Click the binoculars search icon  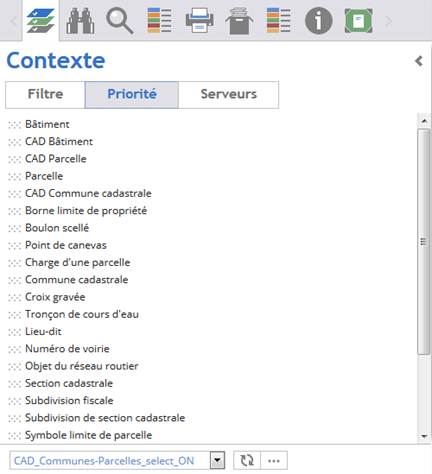click(80, 21)
